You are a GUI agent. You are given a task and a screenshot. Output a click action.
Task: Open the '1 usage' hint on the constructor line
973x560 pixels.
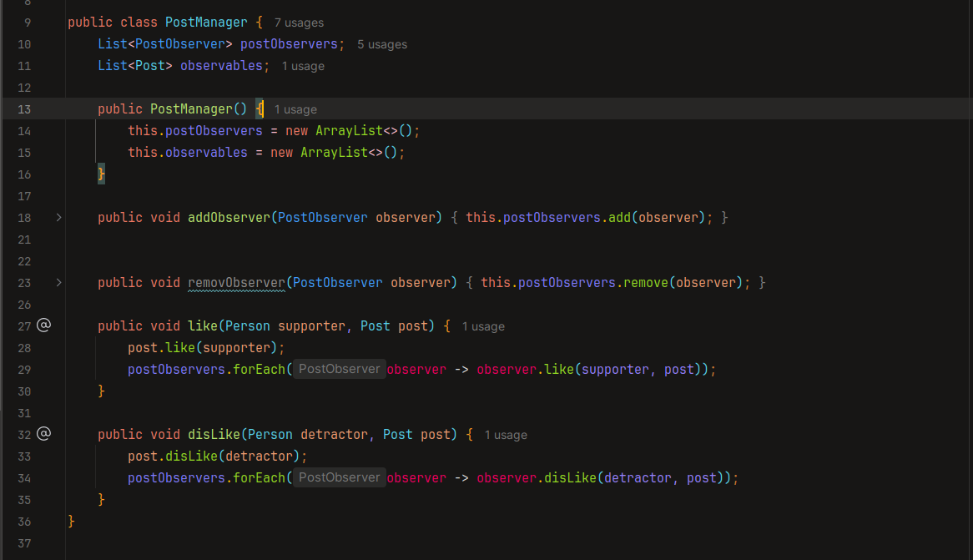click(x=295, y=110)
